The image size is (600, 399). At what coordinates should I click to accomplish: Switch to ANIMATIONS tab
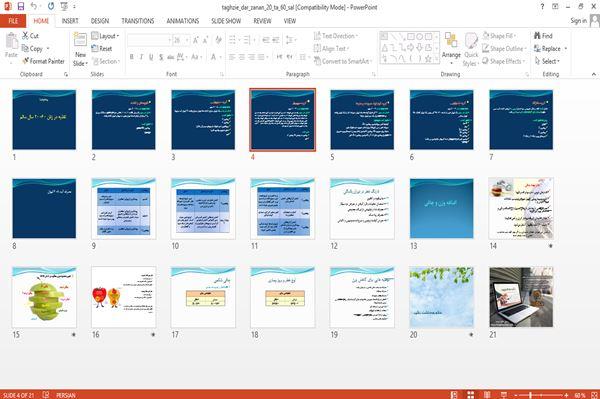tap(183, 21)
